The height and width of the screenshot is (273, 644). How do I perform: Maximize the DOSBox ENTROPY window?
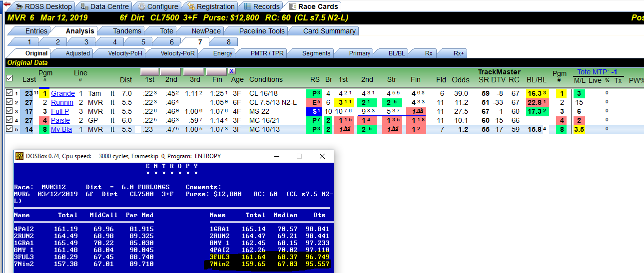coord(299,156)
